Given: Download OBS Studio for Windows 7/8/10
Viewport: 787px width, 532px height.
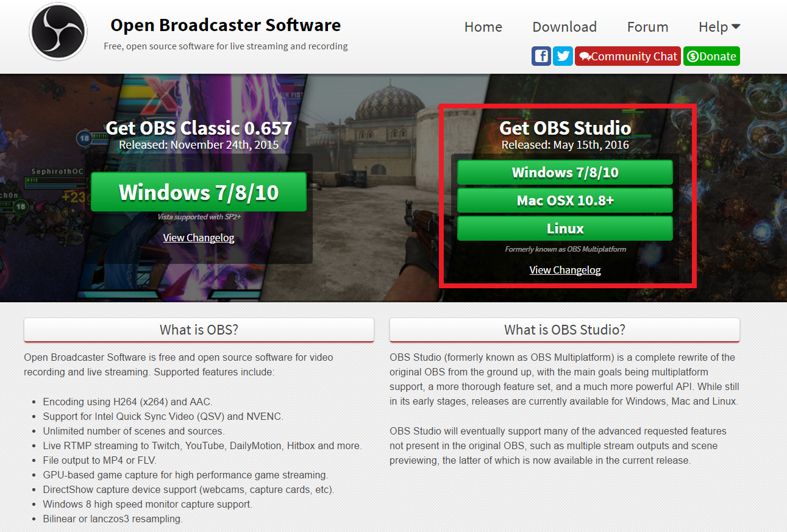Looking at the screenshot, I should tap(565, 172).
